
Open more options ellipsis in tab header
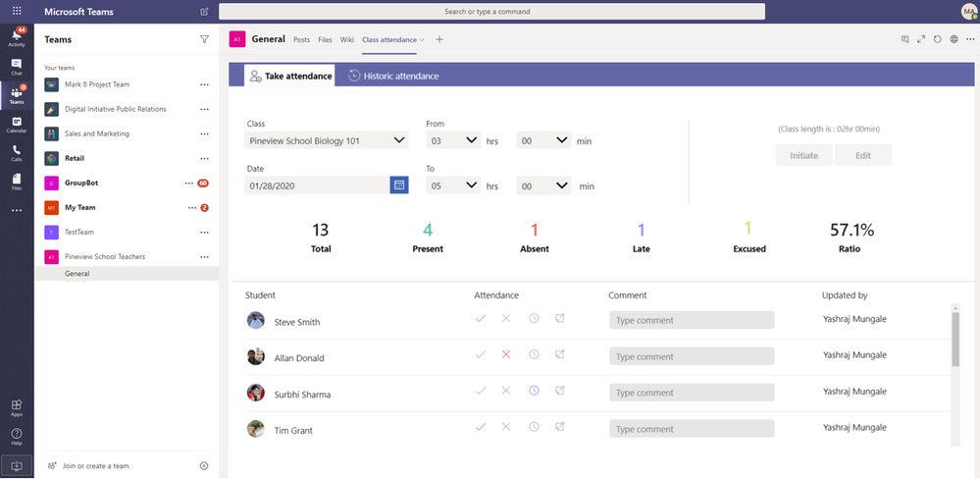[x=970, y=39]
